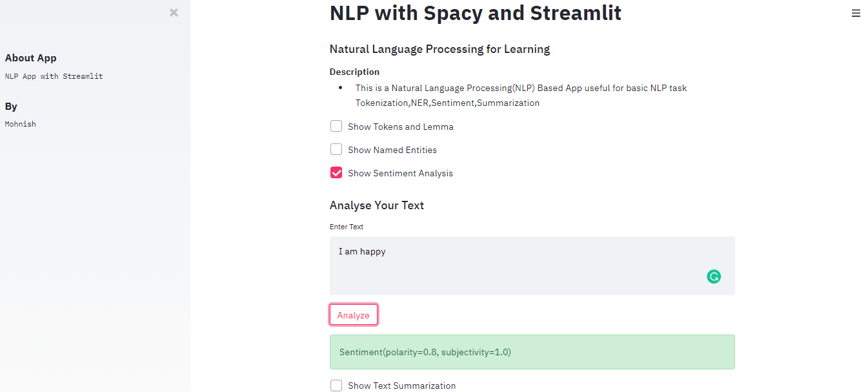Enable the Show Named Entities checkbox

click(336, 149)
